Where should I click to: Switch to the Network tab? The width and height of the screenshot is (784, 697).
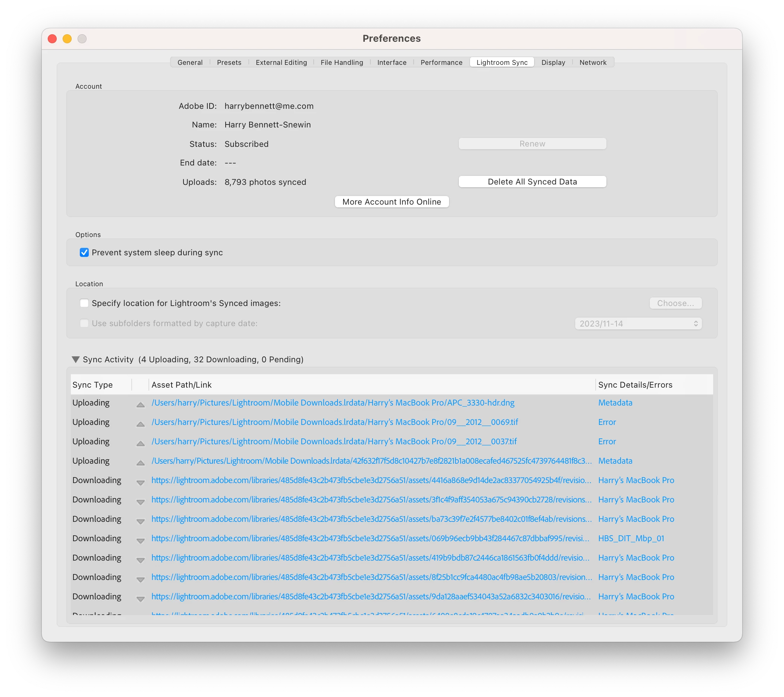pos(593,63)
